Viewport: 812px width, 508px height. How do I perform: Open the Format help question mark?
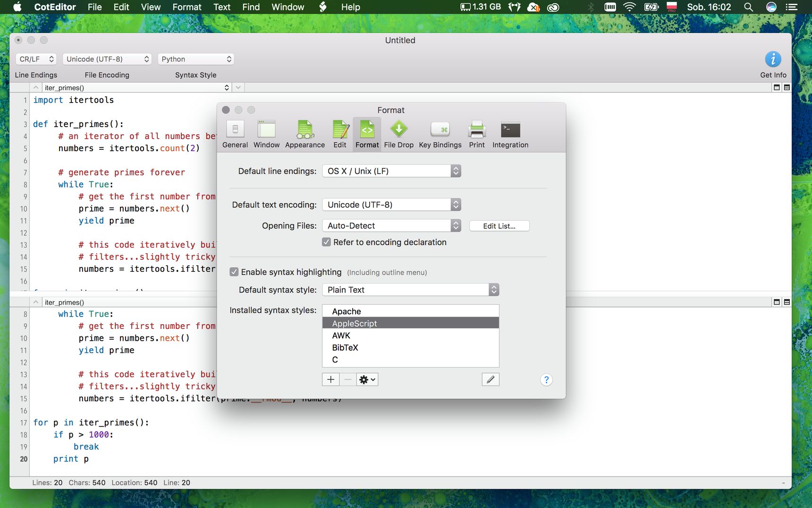(x=546, y=379)
